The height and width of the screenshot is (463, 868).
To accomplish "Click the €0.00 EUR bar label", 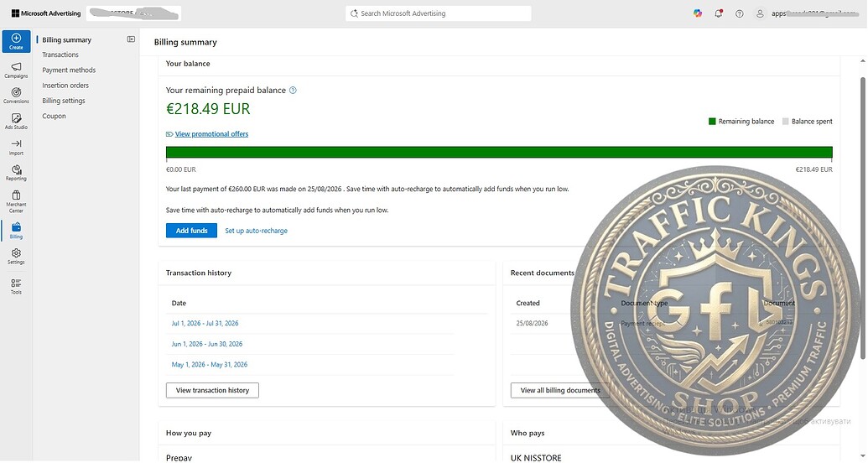I will click(x=181, y=169).
